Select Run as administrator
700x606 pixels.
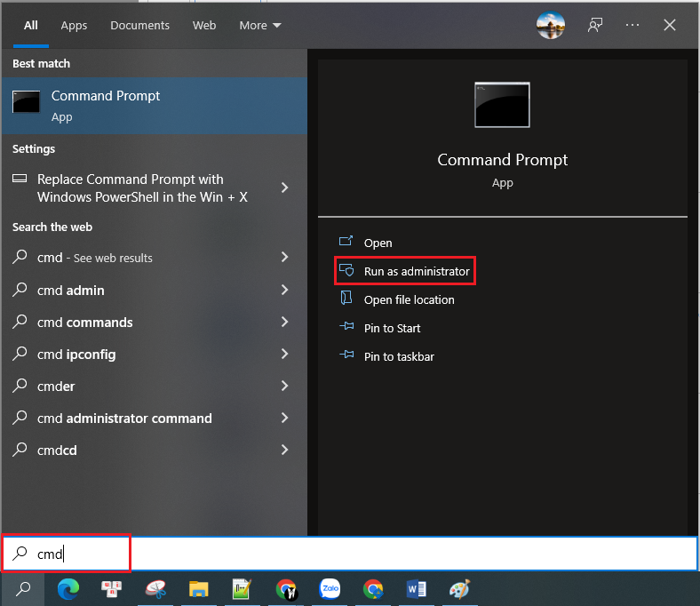416,271
